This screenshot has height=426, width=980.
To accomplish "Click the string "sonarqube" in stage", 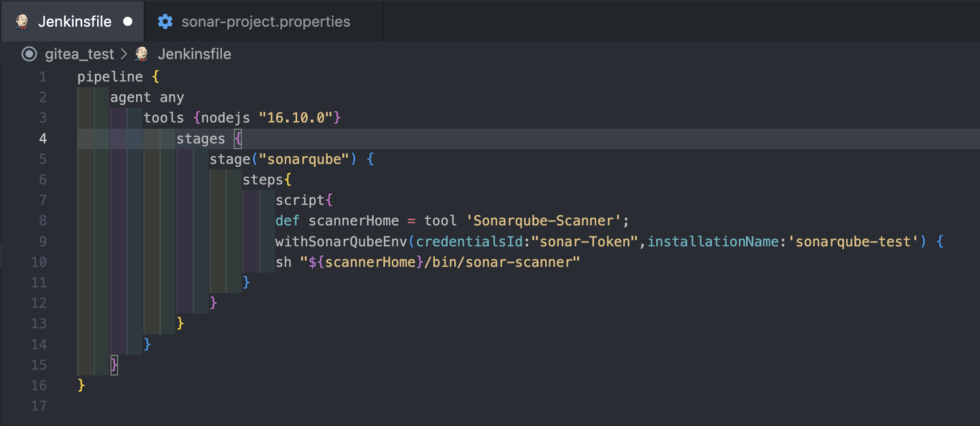I will tap(304, 159).
